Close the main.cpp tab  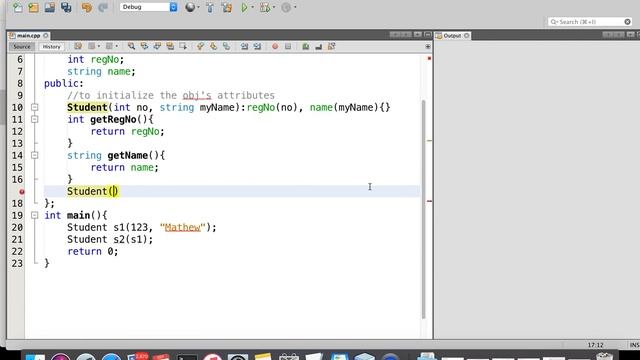click(46, 36)
